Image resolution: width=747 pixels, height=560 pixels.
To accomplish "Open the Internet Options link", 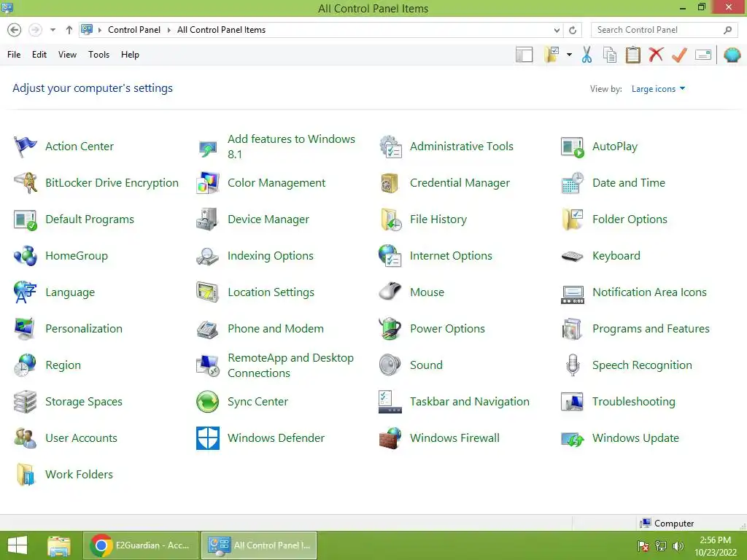I will [451, 256].
